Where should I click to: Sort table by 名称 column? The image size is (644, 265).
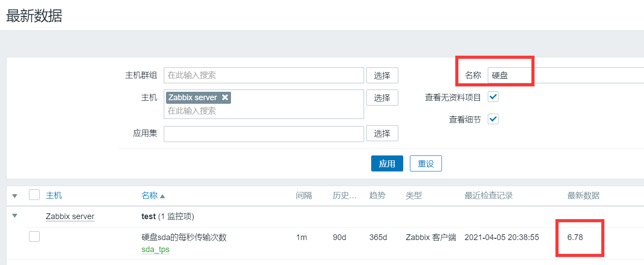[x=150, y=196]
